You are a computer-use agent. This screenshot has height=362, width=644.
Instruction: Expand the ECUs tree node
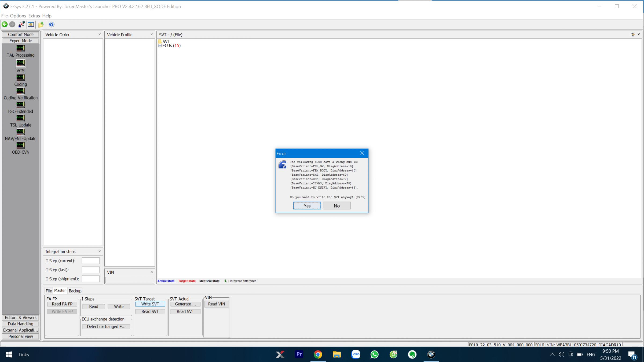[160, 46]
